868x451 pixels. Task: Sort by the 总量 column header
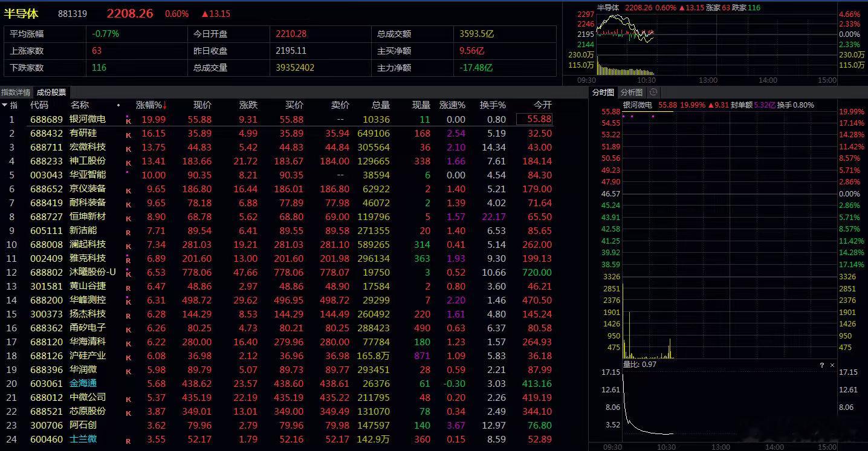(x=381, y=105)
